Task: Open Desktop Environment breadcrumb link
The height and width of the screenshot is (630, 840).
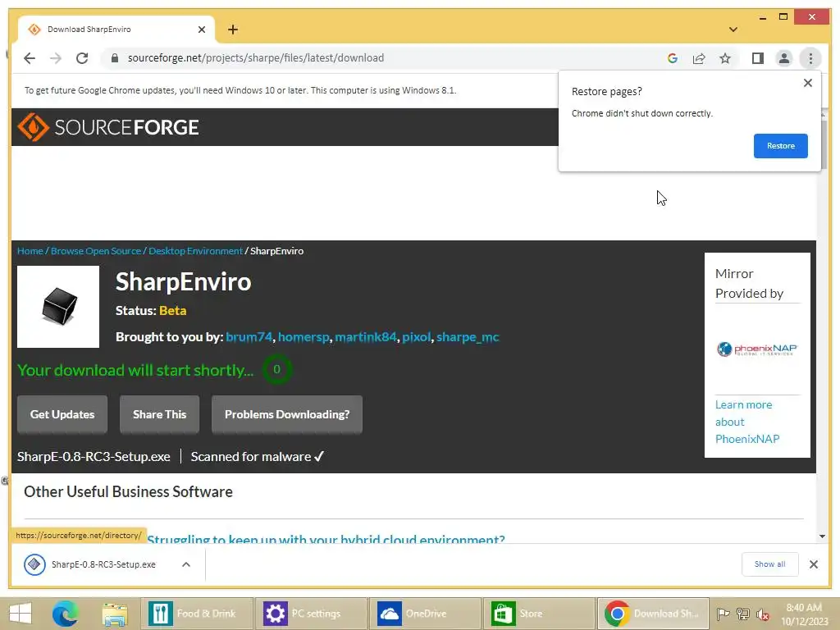Action: pyautogui.click(x=195, y=251)
